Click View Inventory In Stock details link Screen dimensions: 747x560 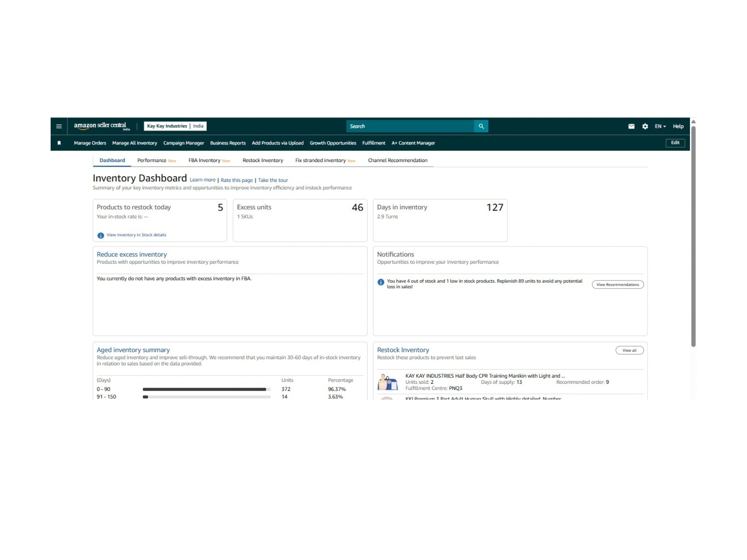136,235
